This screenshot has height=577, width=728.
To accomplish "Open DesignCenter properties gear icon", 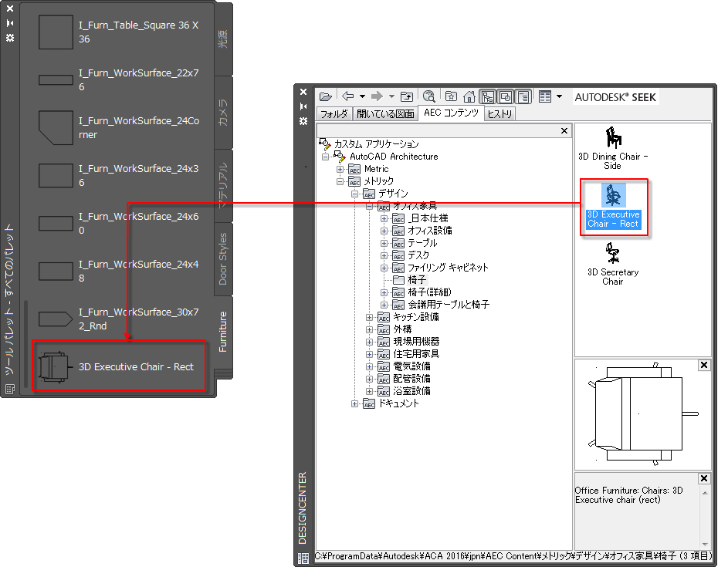I will 303,121.
